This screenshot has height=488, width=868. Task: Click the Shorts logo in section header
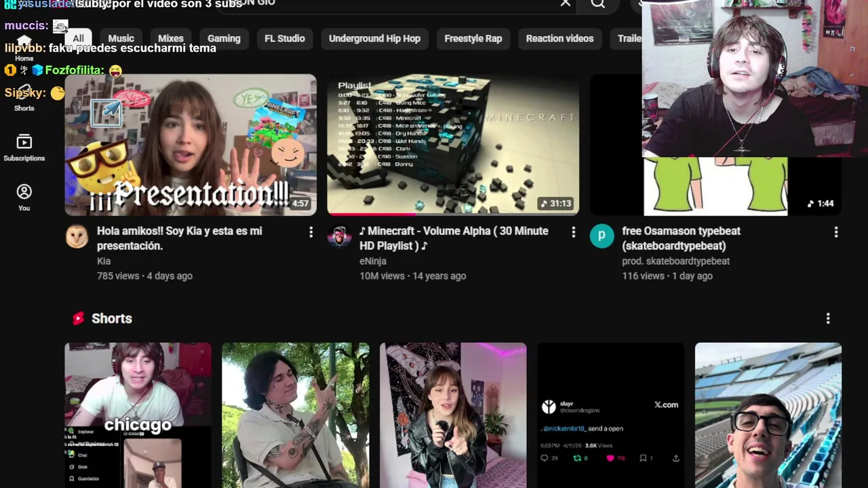point(79,319)
